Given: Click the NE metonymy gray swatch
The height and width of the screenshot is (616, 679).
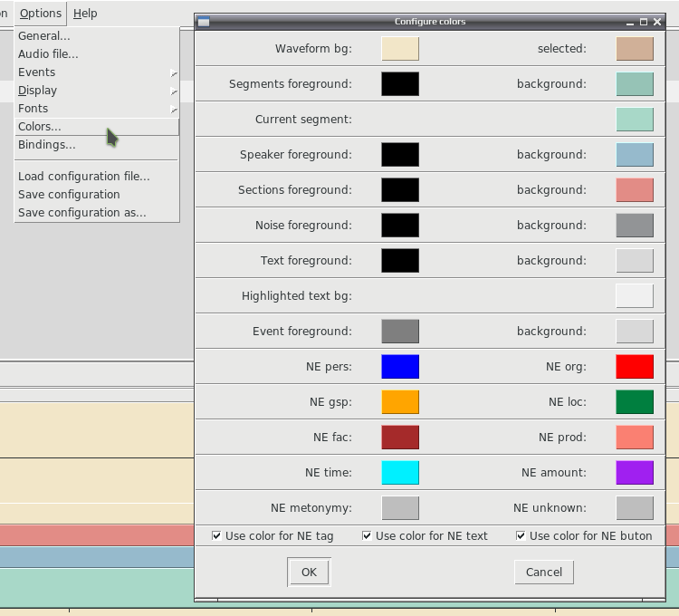Looking at the screenshot, I should pyautogui.click(x=400, y=507).
